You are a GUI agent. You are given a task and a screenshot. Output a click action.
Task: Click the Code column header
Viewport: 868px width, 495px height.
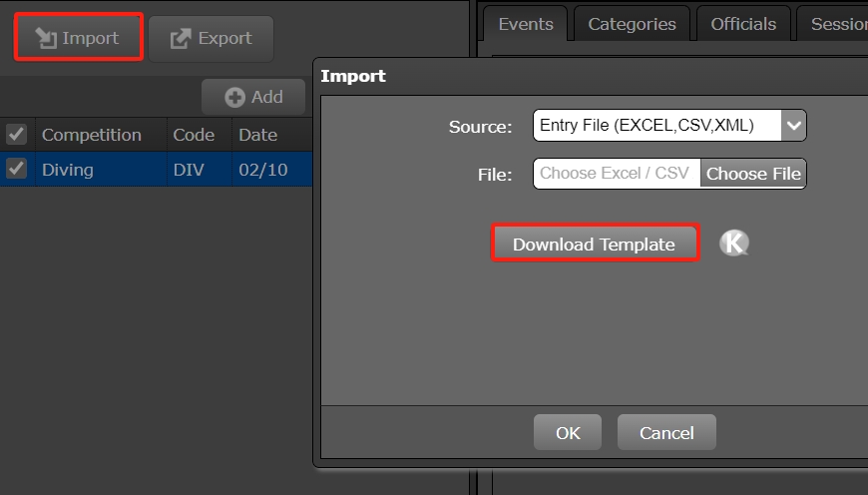click(194, 135)
